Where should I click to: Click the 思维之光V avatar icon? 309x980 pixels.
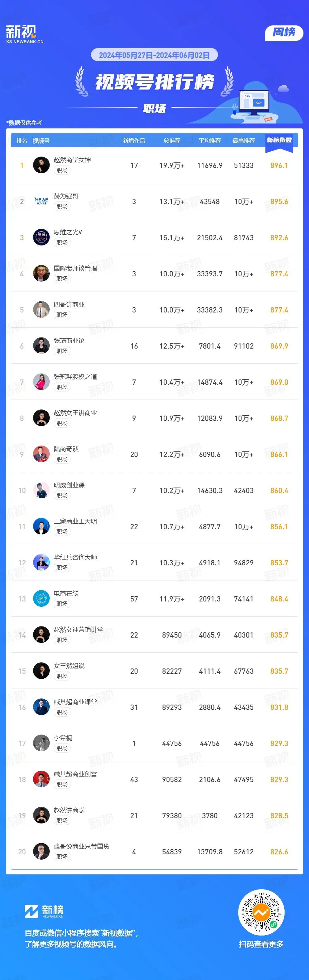tap(41, 237)
